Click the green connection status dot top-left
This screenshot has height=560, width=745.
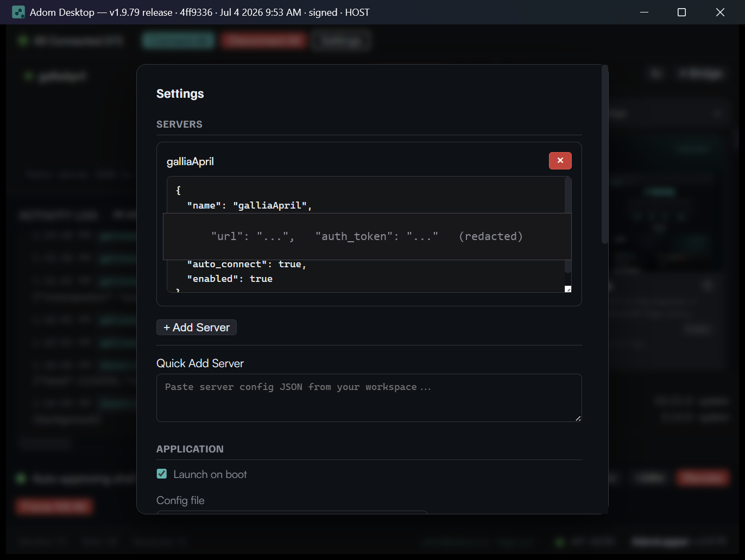[23, 41]
